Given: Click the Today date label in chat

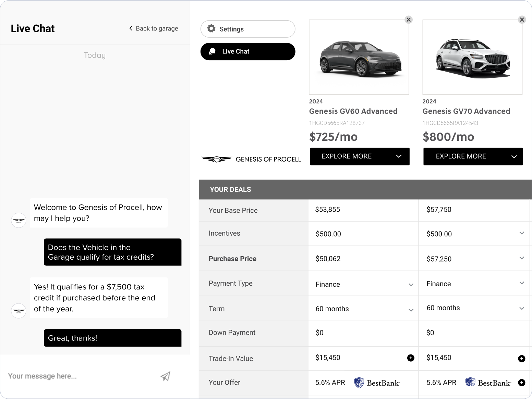Looking at the screenshot, I should (x=95, y=55).
